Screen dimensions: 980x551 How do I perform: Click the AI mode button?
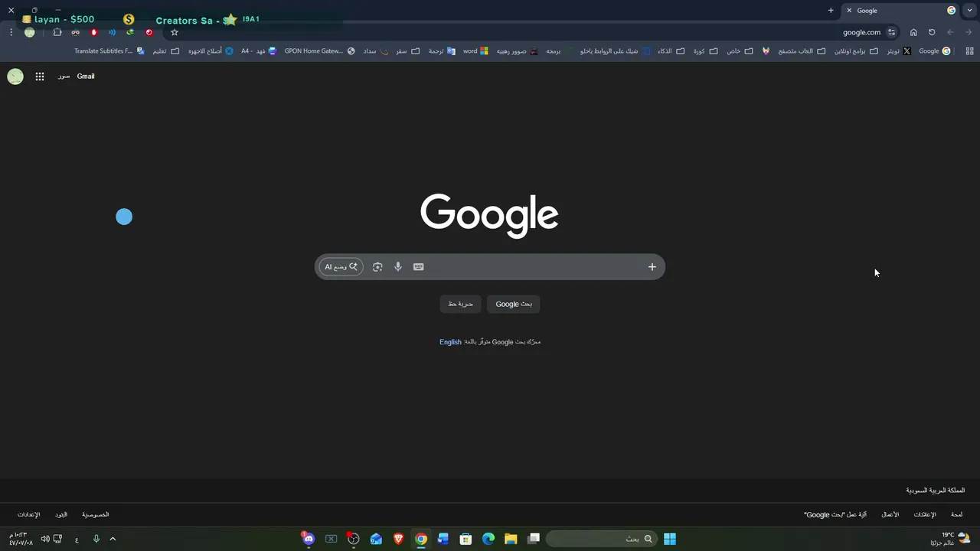pyautogui.click(x=341, y=267)
